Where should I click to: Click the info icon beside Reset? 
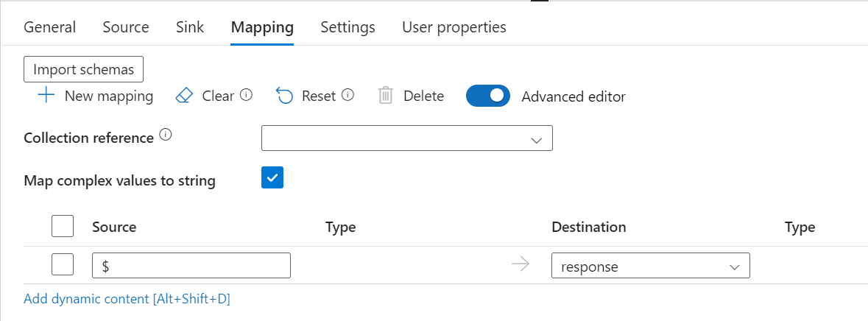click(348, 95)
